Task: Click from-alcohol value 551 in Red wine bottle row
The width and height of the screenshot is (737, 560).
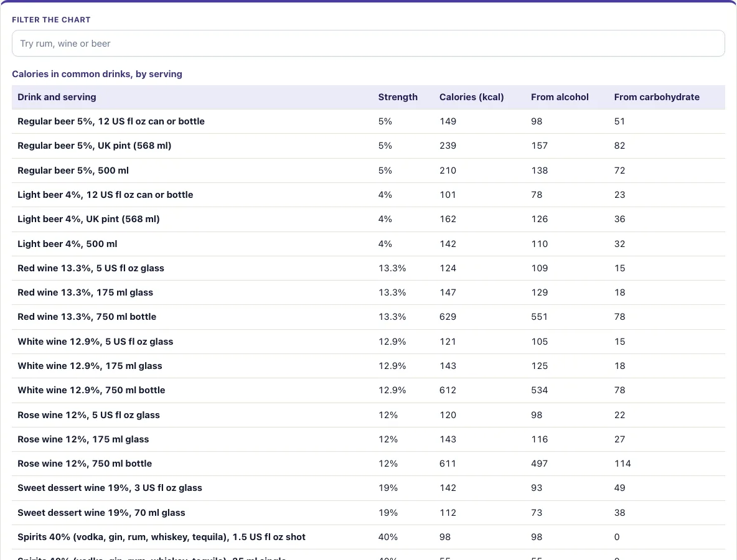Action: [x=540, y=317]
